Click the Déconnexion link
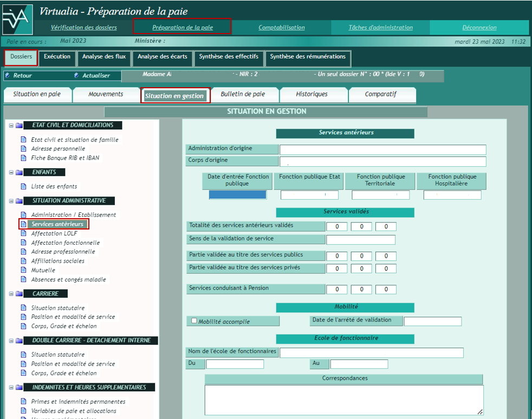This screenshot has height=419, width=532. point(479,28)
